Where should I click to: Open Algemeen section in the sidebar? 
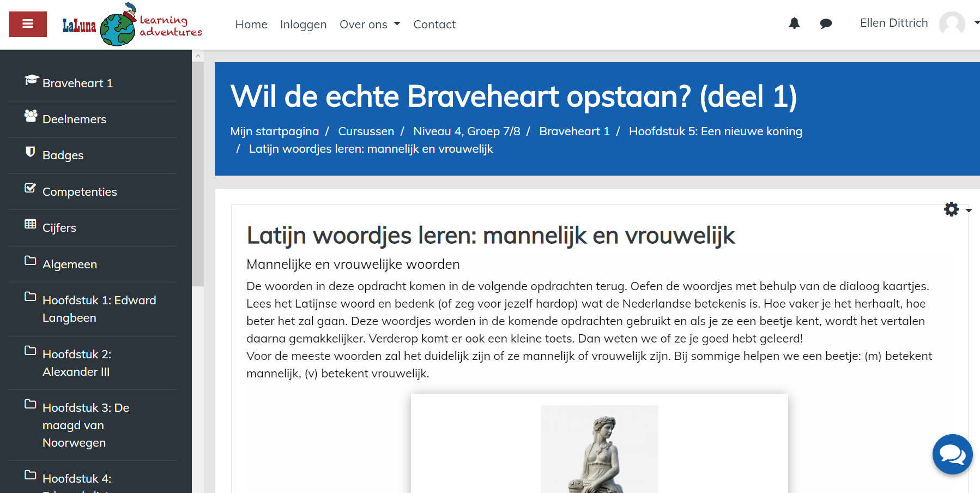[70, 264]
